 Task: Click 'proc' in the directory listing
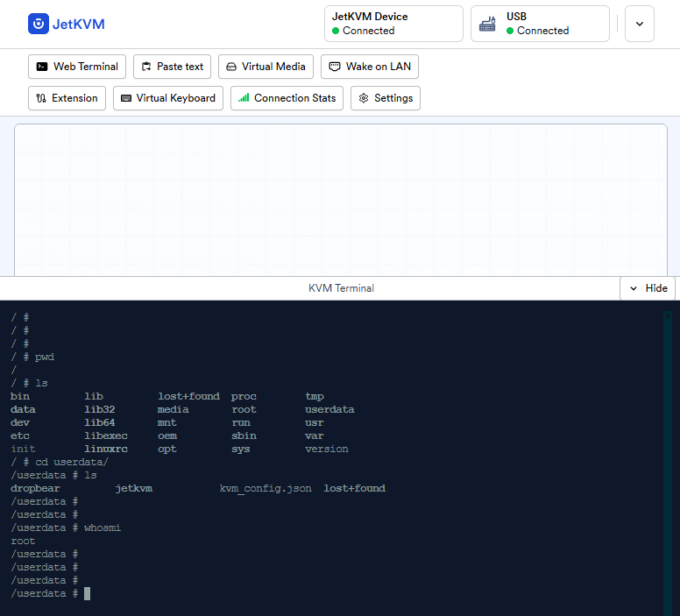click(x=244, y=396)
